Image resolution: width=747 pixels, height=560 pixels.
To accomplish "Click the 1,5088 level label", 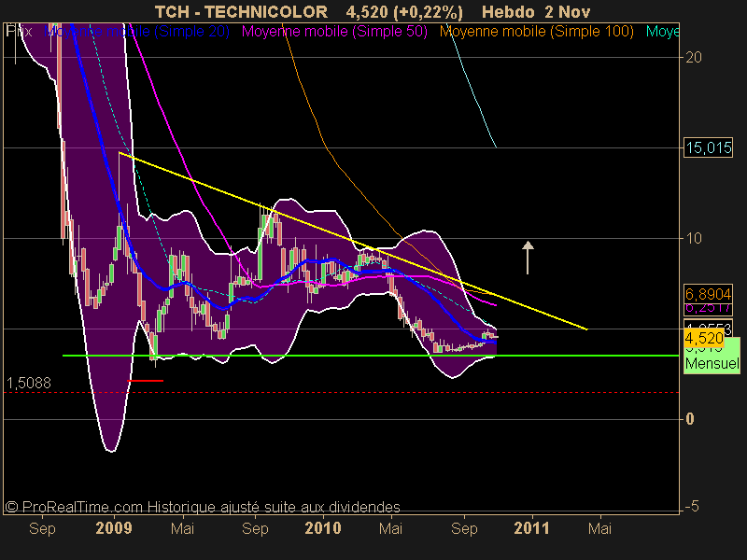I will tap(29, 383).
